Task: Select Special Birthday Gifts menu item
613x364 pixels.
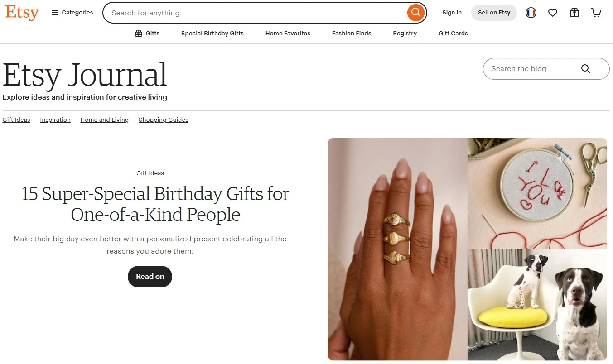Action: point(212,33)
